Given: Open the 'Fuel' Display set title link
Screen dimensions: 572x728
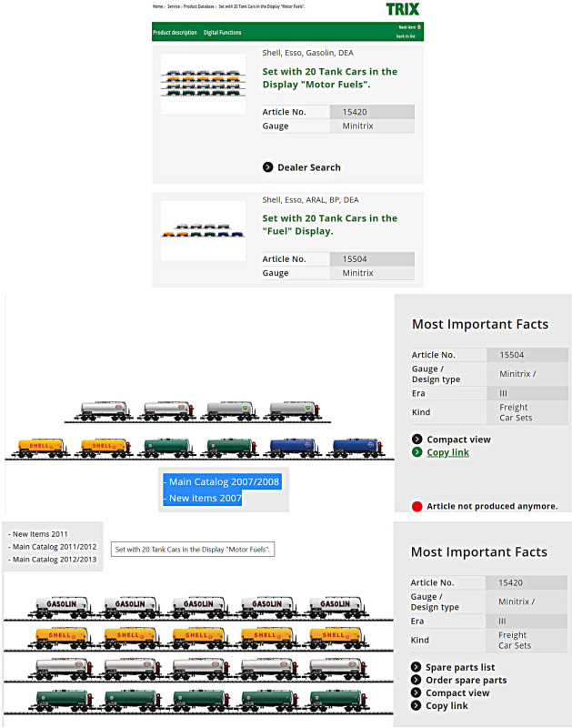Looking at the screenshot, I should (330, 225).
